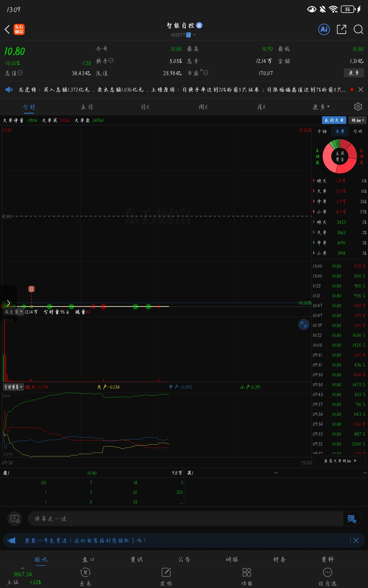Open chart settings gear icon

pos(358,107)
